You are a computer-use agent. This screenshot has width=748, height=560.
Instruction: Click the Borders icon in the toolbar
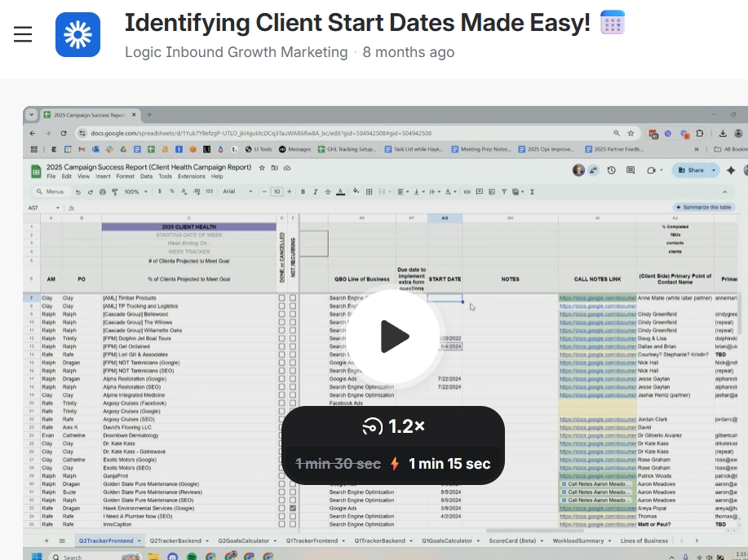point(370,191)
